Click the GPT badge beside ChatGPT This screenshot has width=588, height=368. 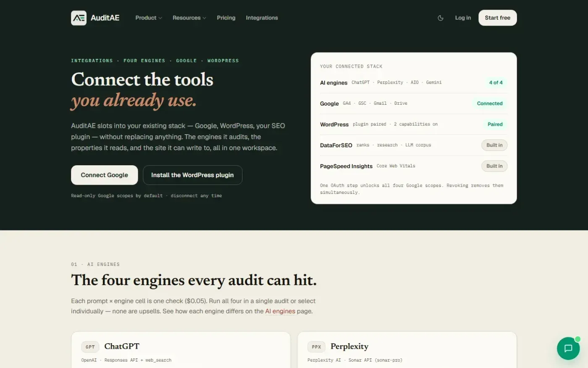pos(90,347)
